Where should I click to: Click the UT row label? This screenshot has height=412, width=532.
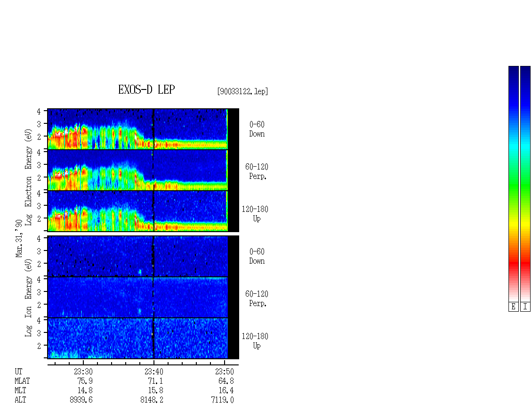coord(18,372)
